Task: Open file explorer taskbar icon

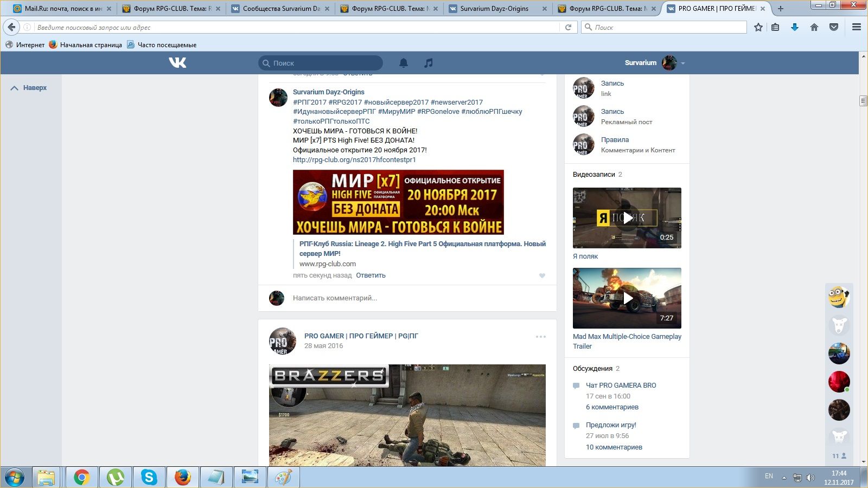Action: pos(47,478)
